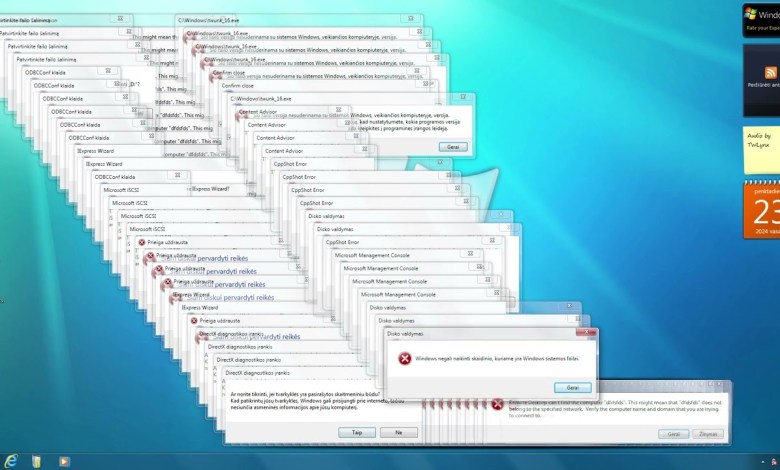This screenshot has height=470, width=780.
Task: Open Žinynas help from the Remote Desktop dialog
Action: [x=708, y=434]
